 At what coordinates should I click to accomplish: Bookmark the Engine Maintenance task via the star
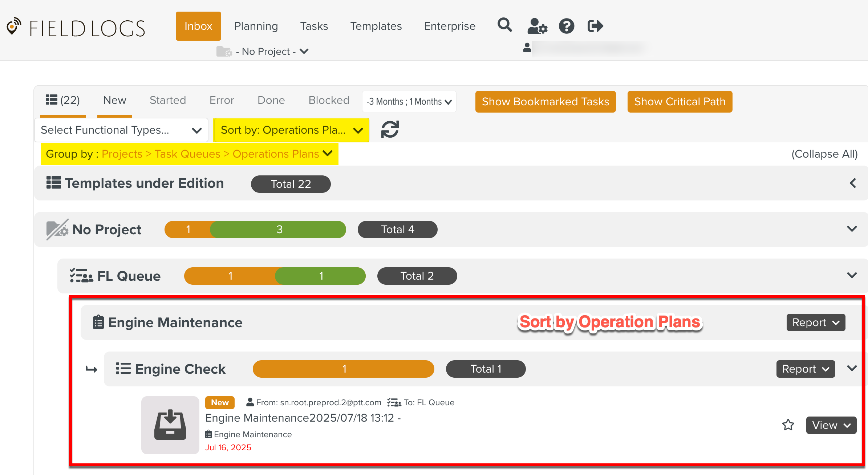[x=788, y=425]
